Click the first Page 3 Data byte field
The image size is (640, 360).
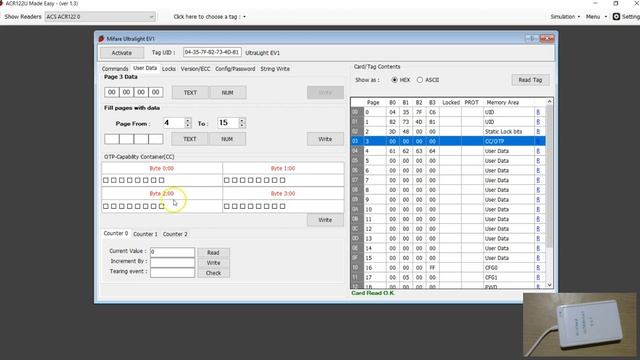pyautogui.click(x=111, y=92)
